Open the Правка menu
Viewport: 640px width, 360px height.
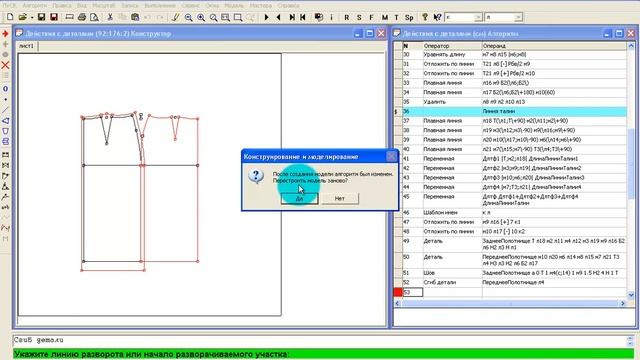(62, 5)
